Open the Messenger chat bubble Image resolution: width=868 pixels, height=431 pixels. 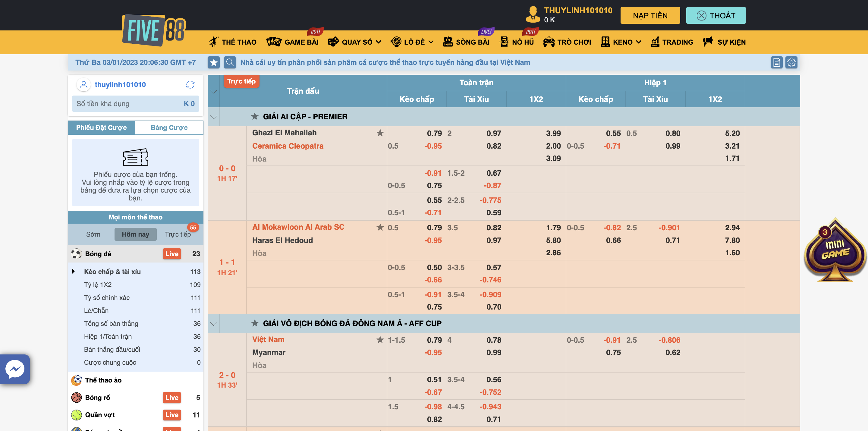[x=15, y=369]
